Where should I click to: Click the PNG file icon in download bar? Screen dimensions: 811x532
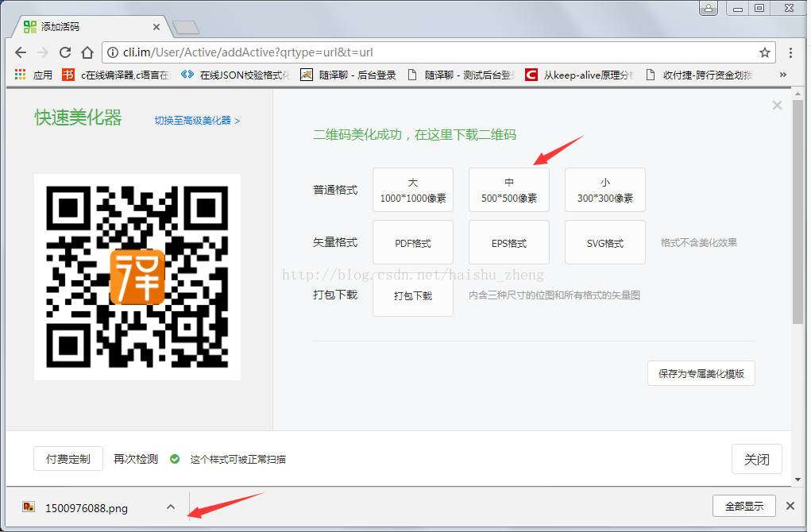29,507
